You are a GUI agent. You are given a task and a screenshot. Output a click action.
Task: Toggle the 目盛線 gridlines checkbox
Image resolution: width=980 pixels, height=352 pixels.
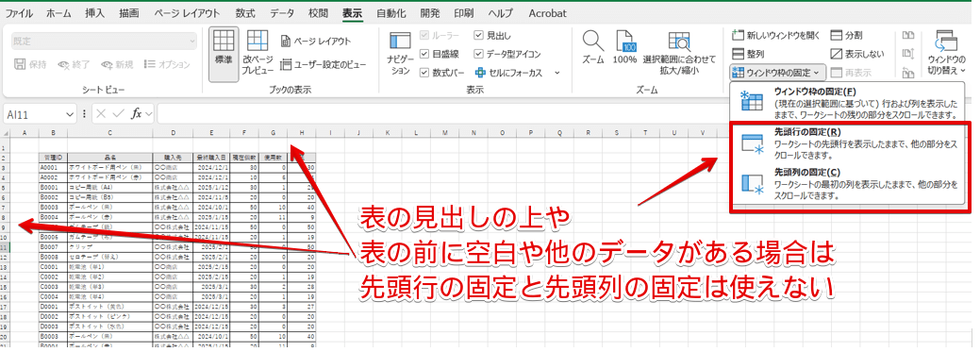click(424, 55)
